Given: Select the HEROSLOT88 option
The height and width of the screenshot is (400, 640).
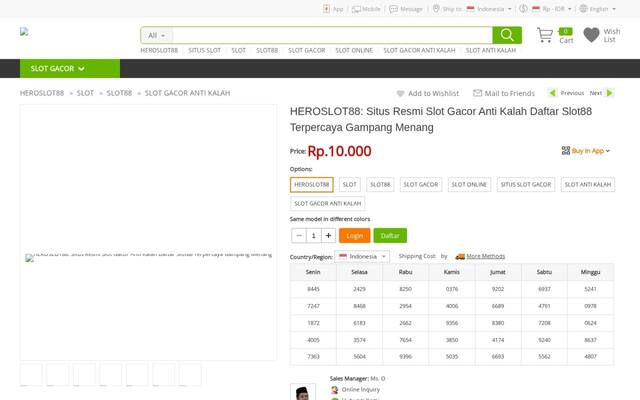Looking at the screenshot, I should (312, 184).
